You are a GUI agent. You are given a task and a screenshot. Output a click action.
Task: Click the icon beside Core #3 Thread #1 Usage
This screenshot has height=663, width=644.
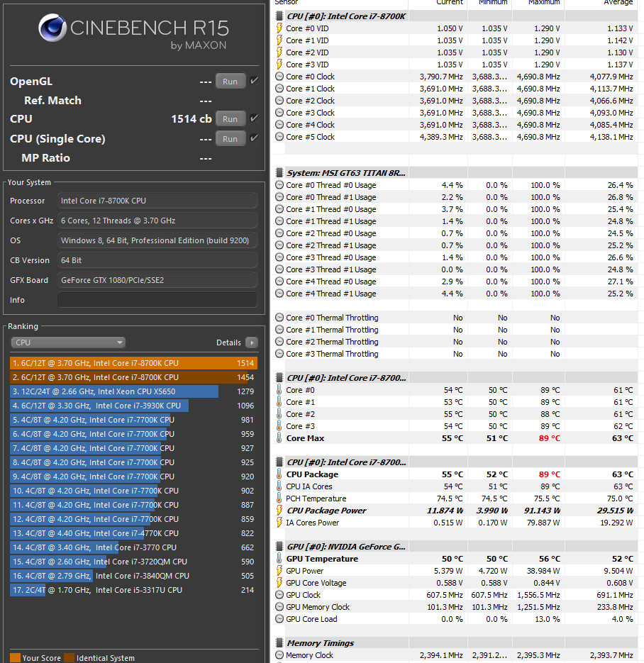[279, 269]
